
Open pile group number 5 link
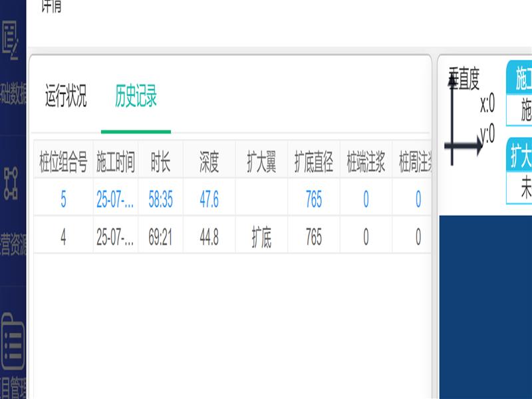click(63, 200)
